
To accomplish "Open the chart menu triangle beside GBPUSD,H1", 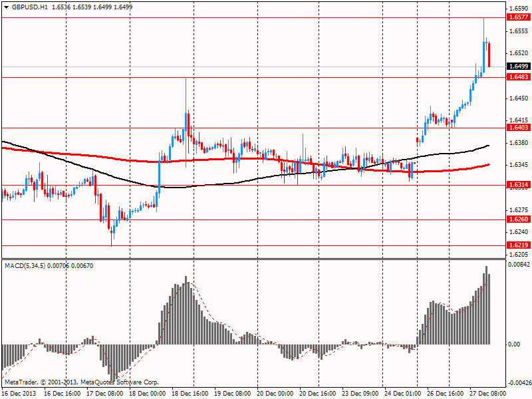I will (x=6, y=7).
